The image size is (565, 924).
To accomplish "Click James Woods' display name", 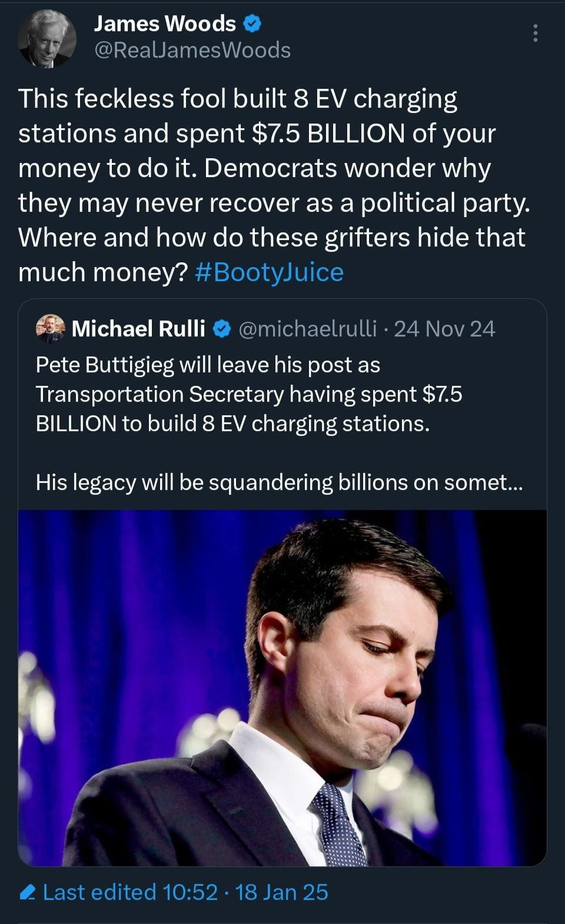I will click(166, 24).
